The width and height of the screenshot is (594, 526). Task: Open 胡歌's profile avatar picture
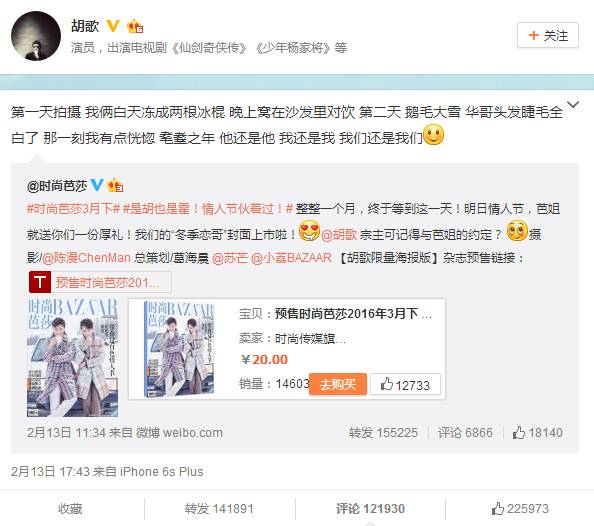point(36,36)
